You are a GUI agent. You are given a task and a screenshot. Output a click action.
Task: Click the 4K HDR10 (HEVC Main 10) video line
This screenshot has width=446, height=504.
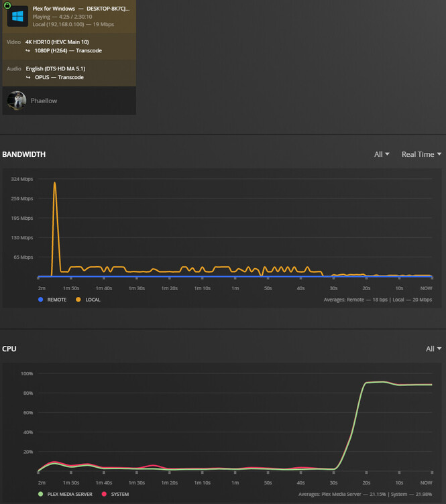coord(57,42)
